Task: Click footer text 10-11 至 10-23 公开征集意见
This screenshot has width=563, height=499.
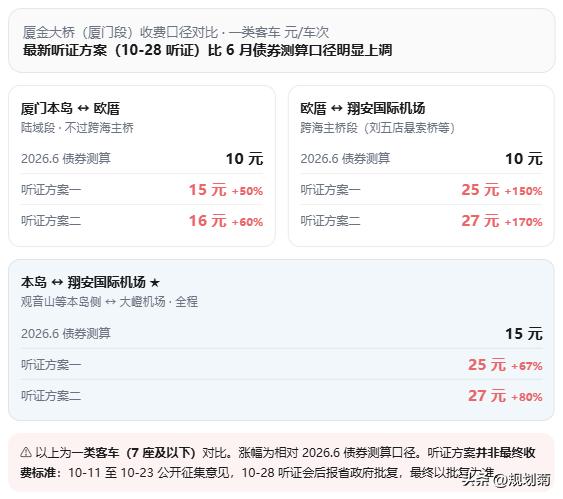Action: pos(148,473)
